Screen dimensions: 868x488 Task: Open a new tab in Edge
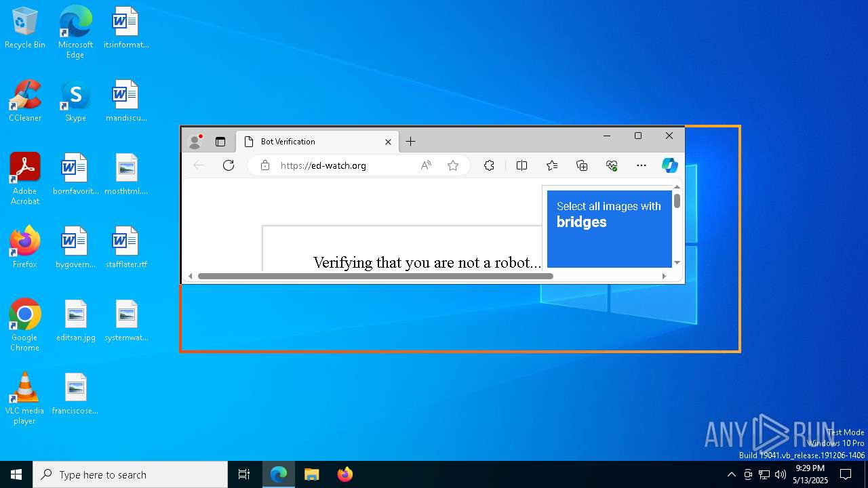pyautogui.click(x=410, y=142)
